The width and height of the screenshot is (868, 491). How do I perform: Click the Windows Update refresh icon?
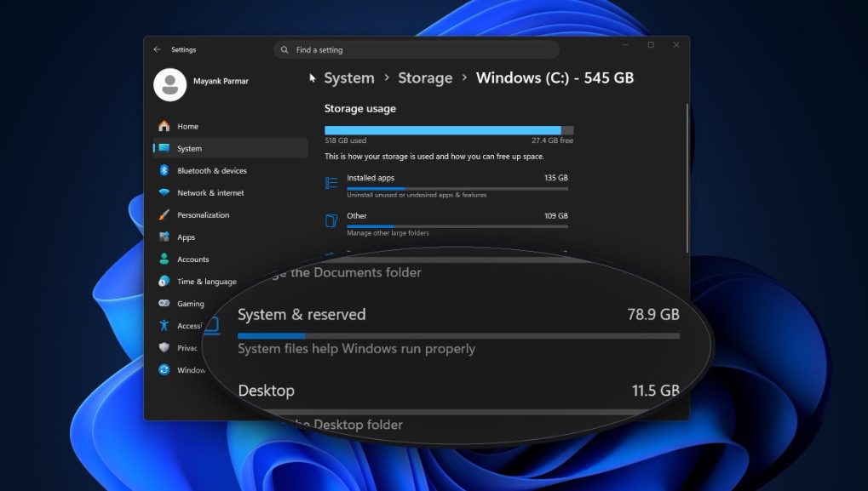point(164,369)
